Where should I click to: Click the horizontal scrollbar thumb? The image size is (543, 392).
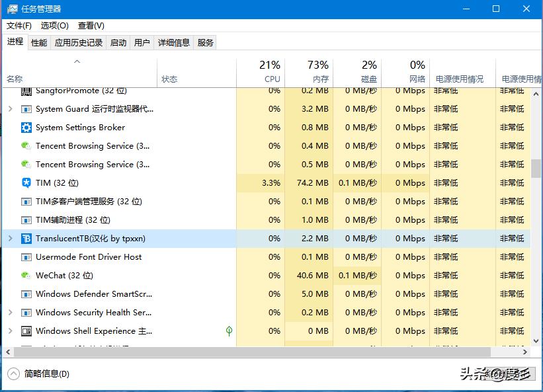[x=252, y=352]
